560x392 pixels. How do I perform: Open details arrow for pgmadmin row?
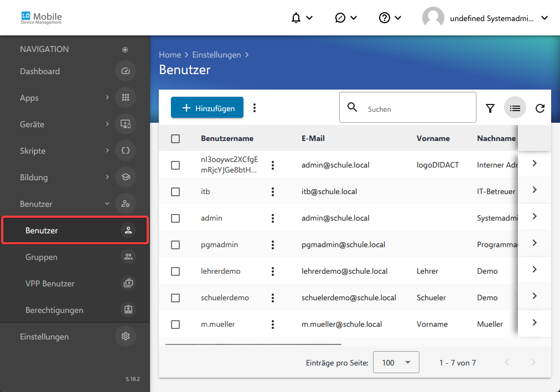[x=535, y=243]
